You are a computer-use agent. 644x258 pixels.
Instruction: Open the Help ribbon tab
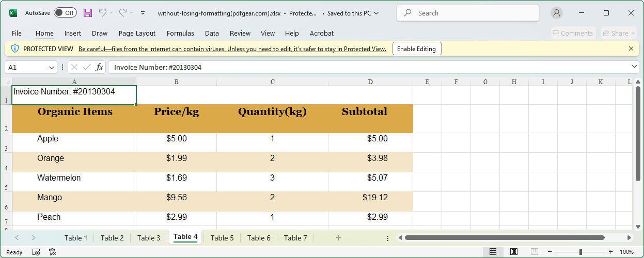tap(292, 33)
